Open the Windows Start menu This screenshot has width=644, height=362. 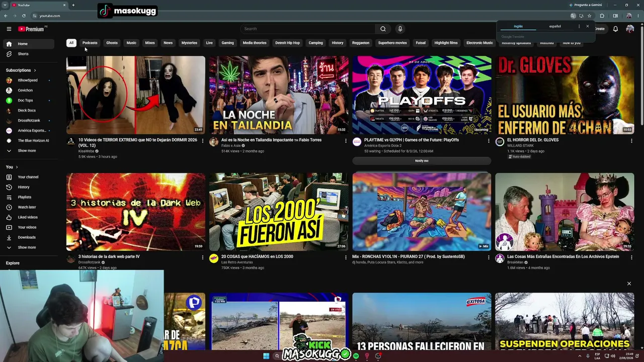pos(266,356)
